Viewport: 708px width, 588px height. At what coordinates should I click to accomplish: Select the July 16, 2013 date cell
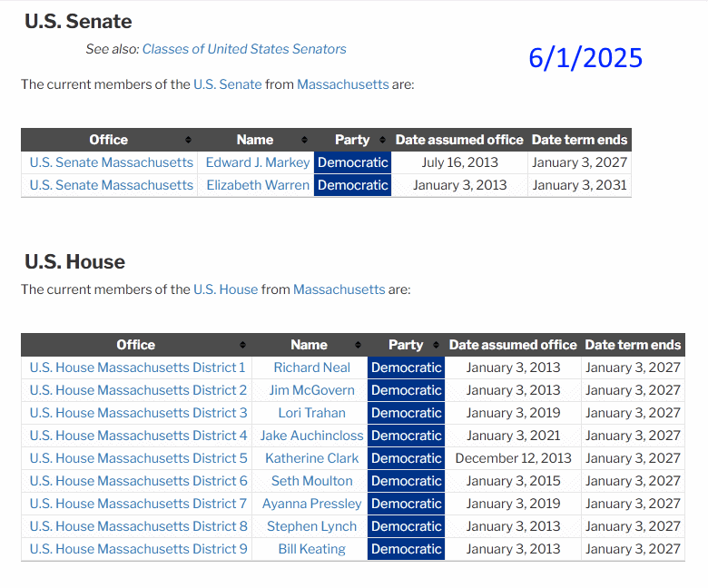(459, 162)
